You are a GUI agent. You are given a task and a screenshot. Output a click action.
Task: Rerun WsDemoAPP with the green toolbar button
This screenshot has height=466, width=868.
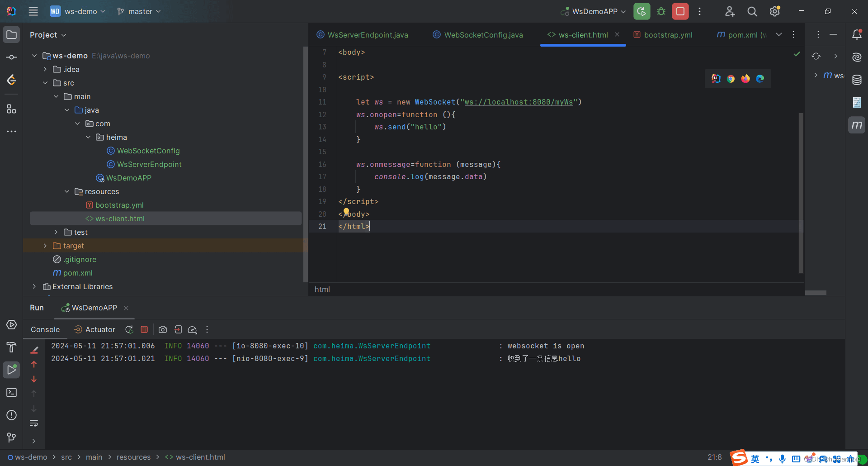pos(642,11)
